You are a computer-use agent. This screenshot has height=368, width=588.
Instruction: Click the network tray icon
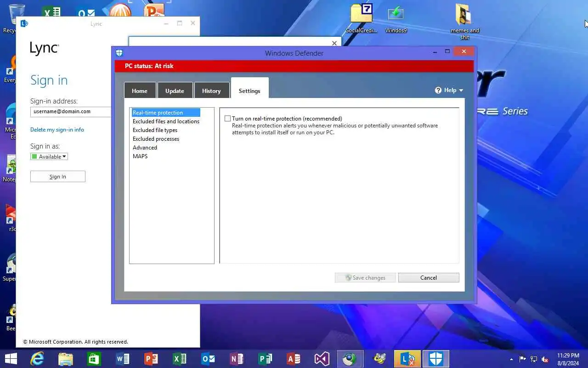[534, 359]
